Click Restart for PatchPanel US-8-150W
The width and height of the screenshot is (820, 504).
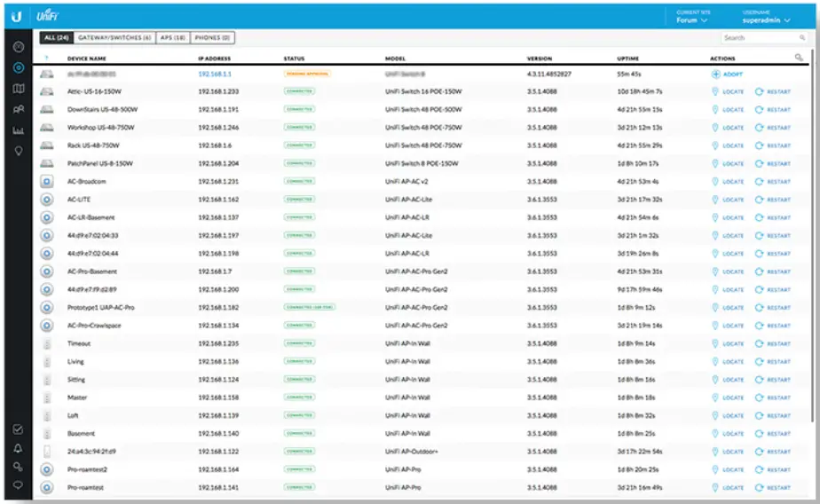[773, 163]
